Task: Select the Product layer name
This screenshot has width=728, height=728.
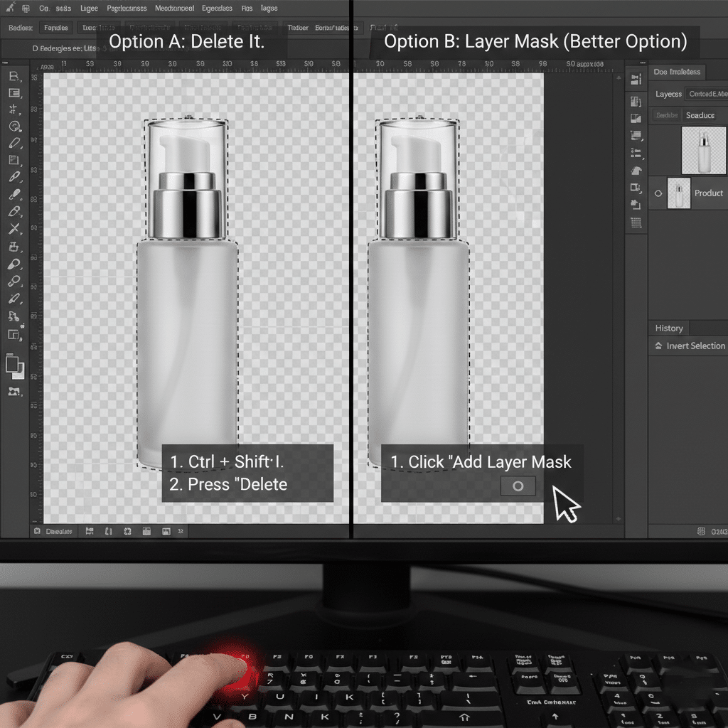Action: [x=708, y=193]
